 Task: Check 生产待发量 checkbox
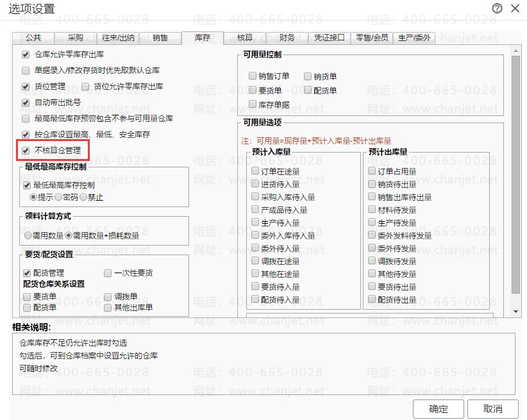(x=372, y=223)
